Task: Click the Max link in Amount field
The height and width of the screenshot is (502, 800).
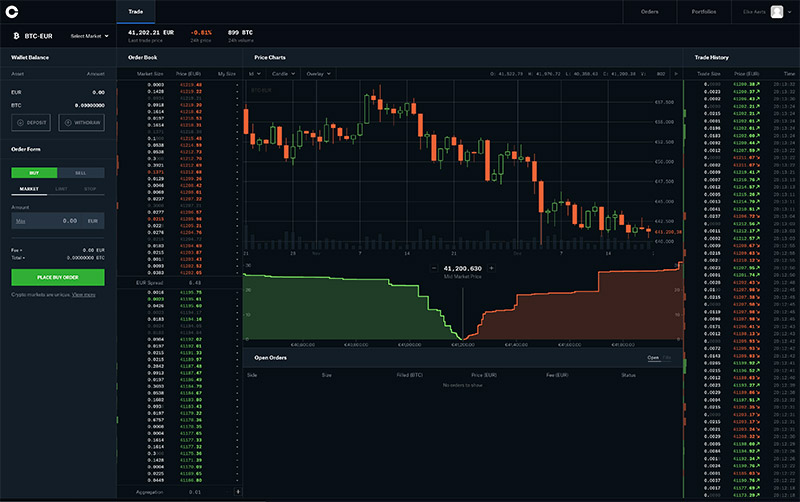Action: click(x=20, y=221)
